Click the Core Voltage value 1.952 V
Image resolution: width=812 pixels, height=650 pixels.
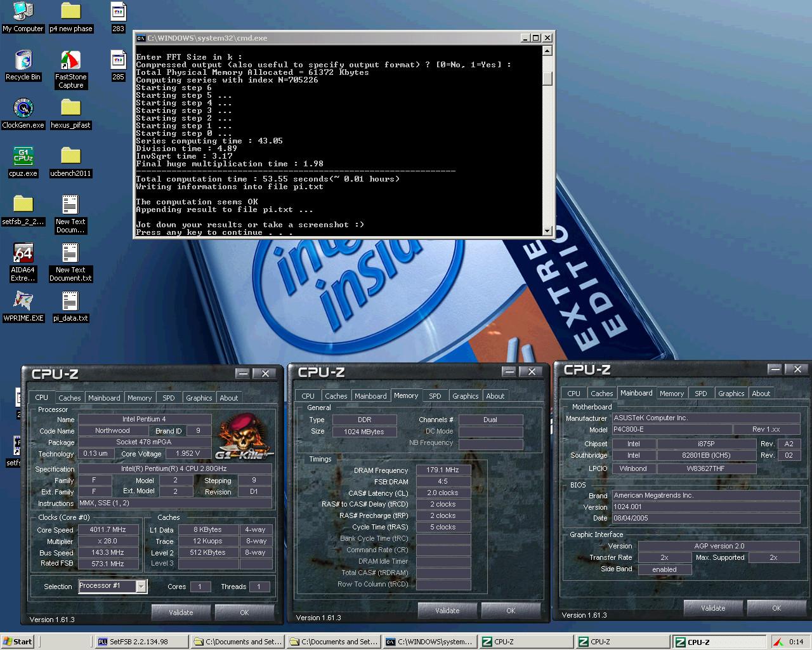188,453
